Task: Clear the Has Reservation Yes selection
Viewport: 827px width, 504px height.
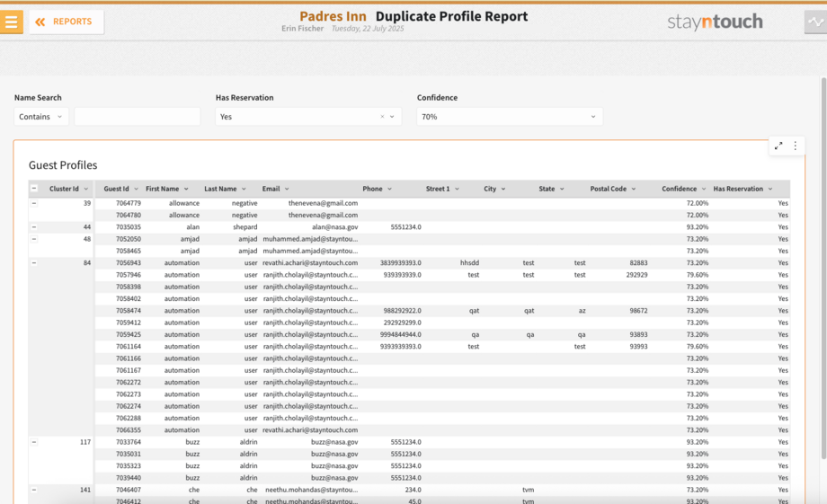Action: [382, 117]
